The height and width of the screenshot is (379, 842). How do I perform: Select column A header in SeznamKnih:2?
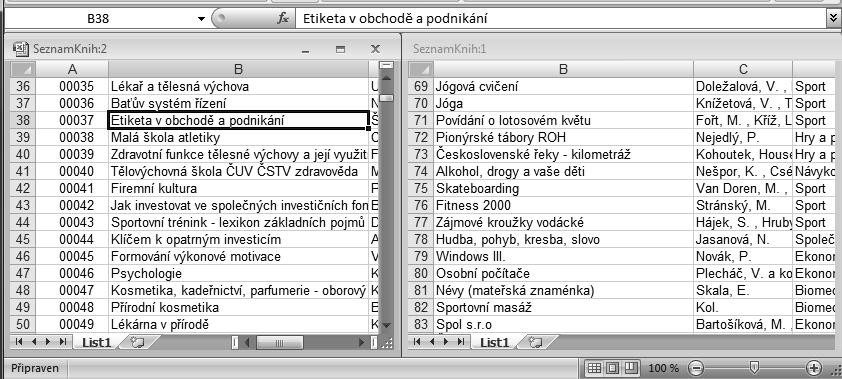[72, 69]
